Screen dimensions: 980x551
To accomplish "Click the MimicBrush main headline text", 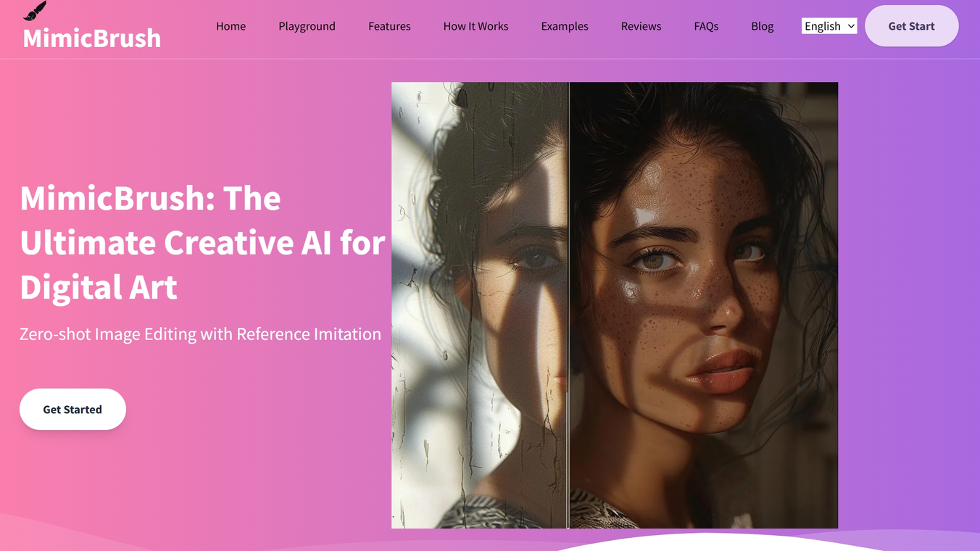I will [202, 242].
